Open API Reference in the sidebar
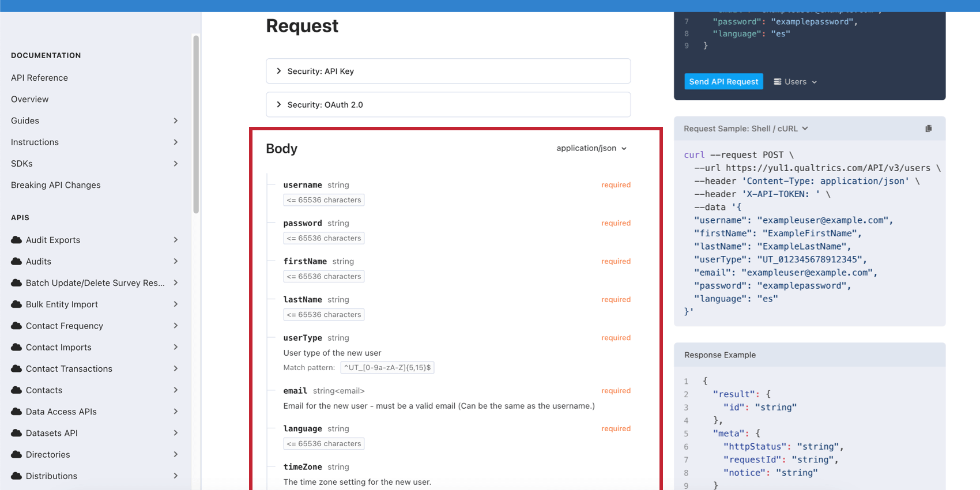 click(39, 78)
